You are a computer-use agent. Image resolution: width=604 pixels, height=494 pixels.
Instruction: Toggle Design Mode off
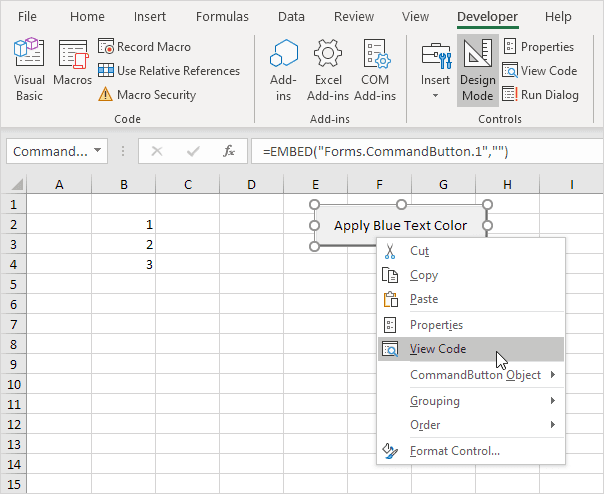coord(477,69)
